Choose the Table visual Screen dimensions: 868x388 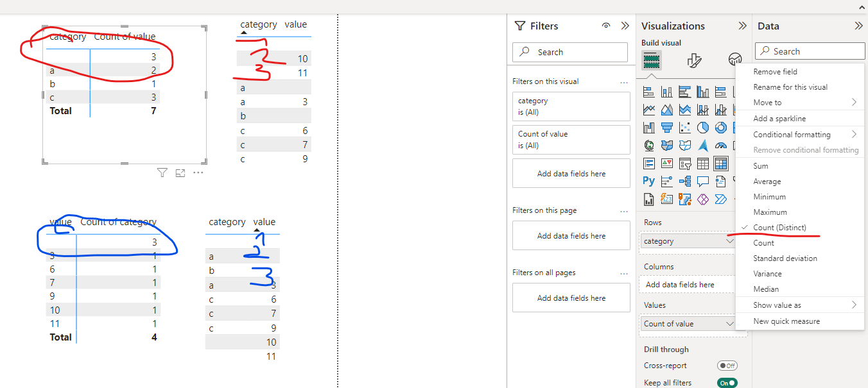tap(702, 164)
